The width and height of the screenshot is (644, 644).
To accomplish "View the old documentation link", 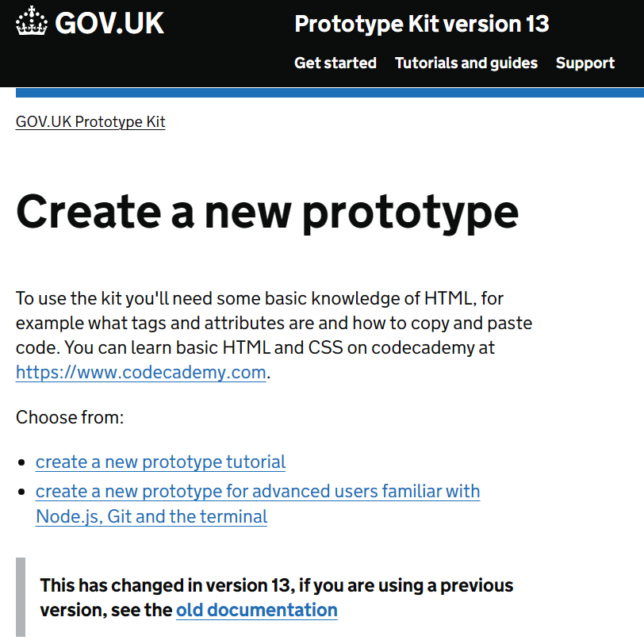I will click(256, 610).
